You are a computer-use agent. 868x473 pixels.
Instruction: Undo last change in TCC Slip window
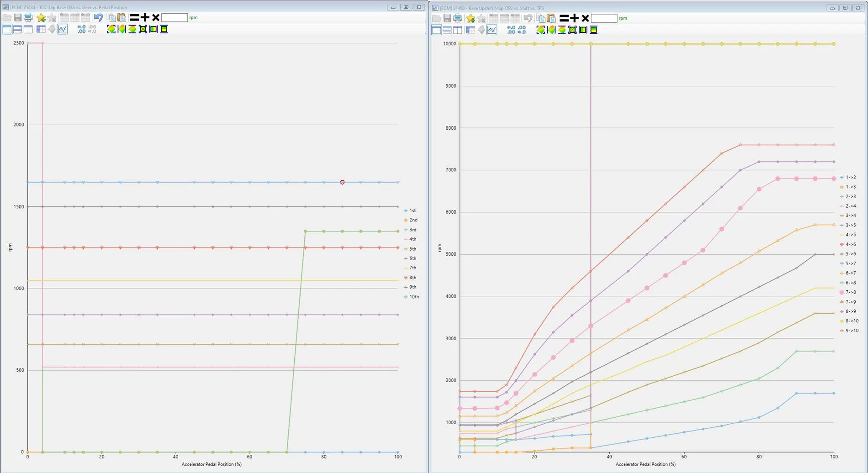coord(98,17)
